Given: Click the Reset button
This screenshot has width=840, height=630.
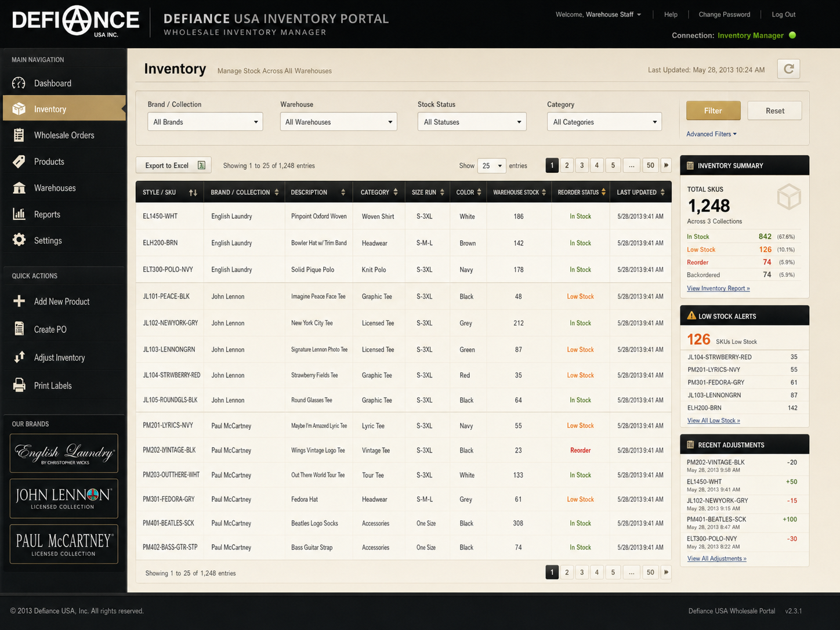Looking at the screenshot, I should pyautogui.click(x=775, y=111).
